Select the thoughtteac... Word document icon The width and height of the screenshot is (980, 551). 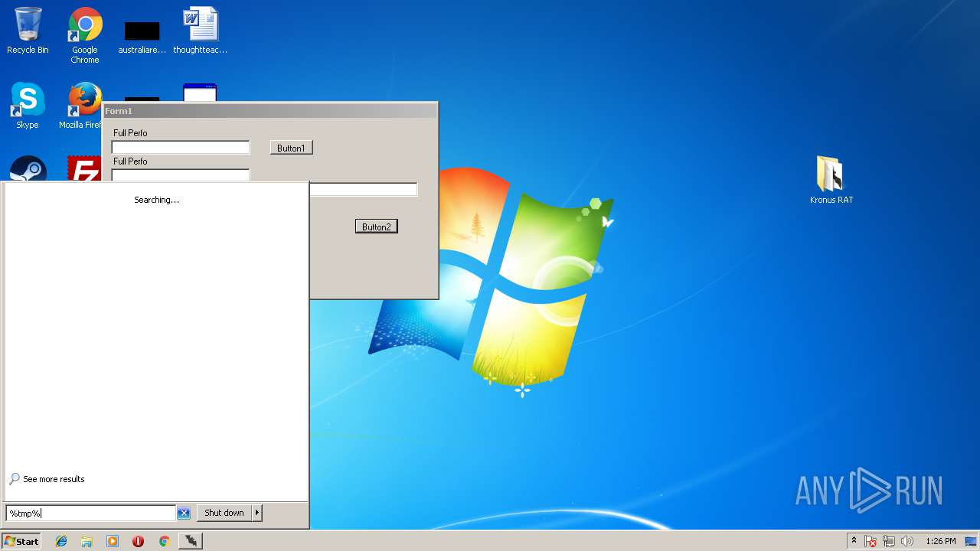tap(200, 31)
